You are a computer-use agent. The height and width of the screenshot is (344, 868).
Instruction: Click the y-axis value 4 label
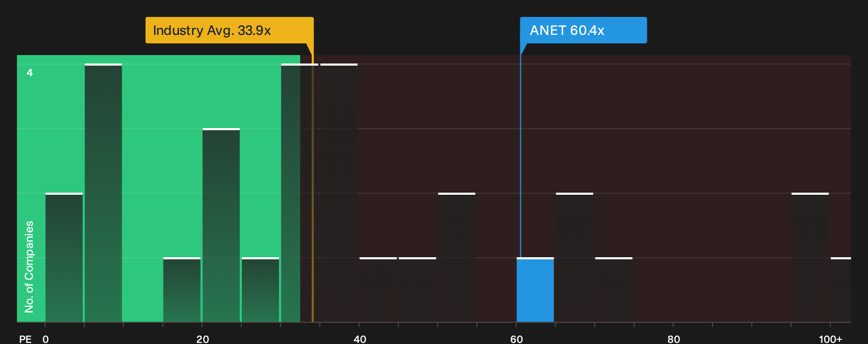(30, 73)
